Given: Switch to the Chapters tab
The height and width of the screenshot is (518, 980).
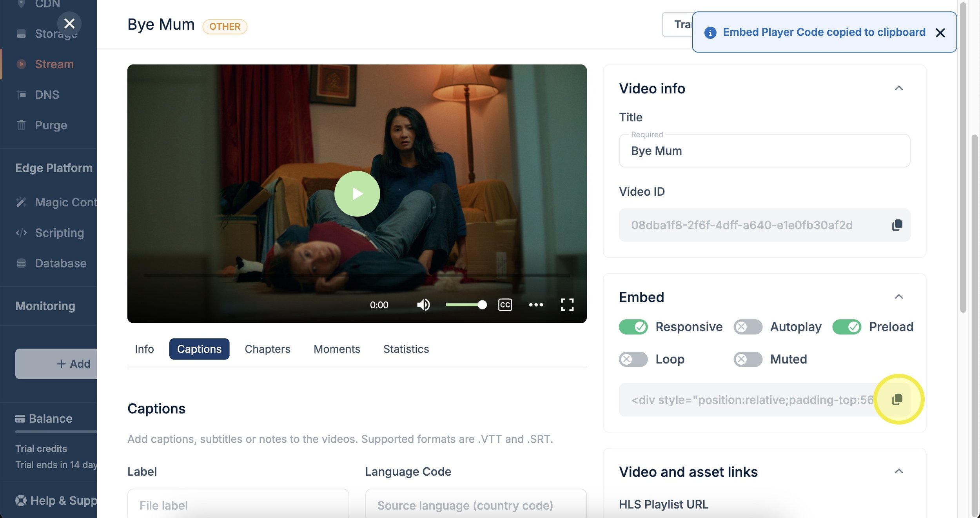Looking at the screenshot, I should [x=267, y=349].
